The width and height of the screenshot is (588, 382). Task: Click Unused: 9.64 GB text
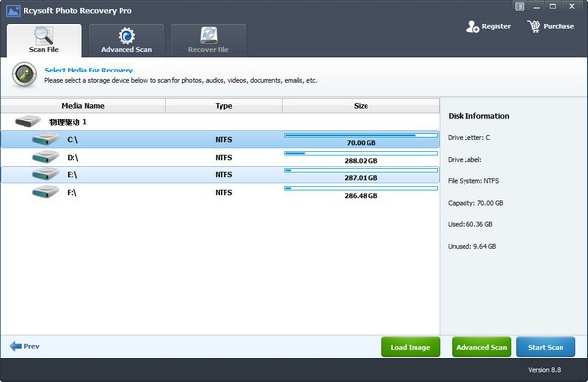471,246
